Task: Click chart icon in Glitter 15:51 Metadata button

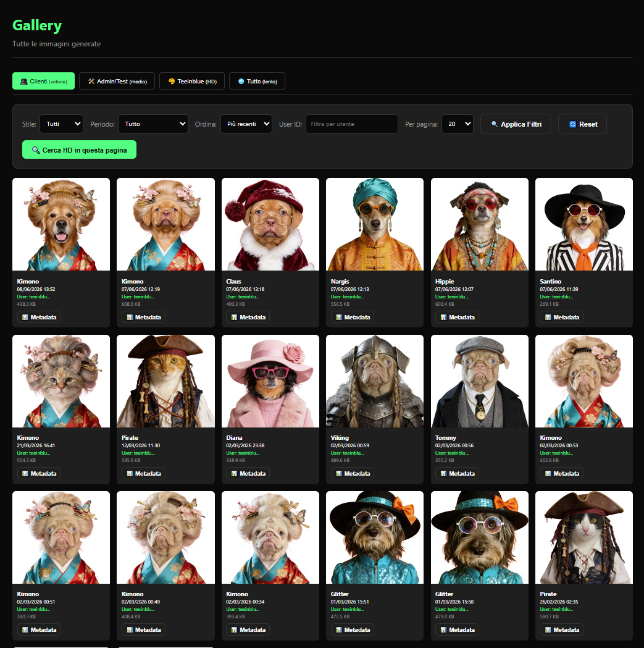Action: point(339,630)
